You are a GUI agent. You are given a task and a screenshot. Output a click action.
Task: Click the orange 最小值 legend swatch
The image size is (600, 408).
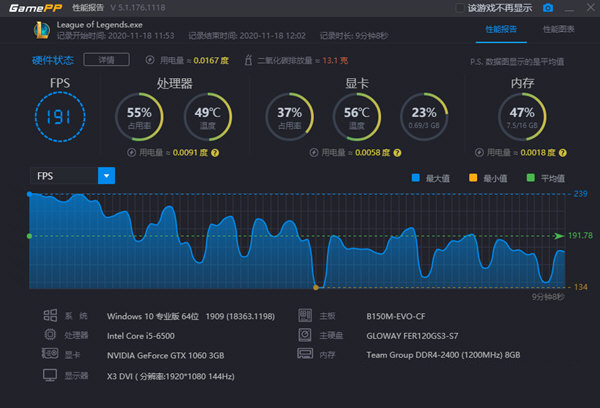tap(473, 178)
